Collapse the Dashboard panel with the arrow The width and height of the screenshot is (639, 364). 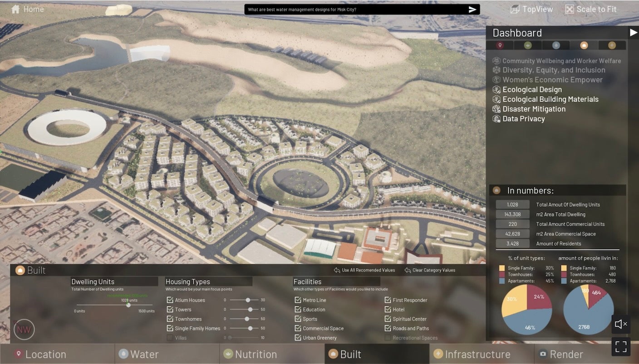tap(633, 33)
